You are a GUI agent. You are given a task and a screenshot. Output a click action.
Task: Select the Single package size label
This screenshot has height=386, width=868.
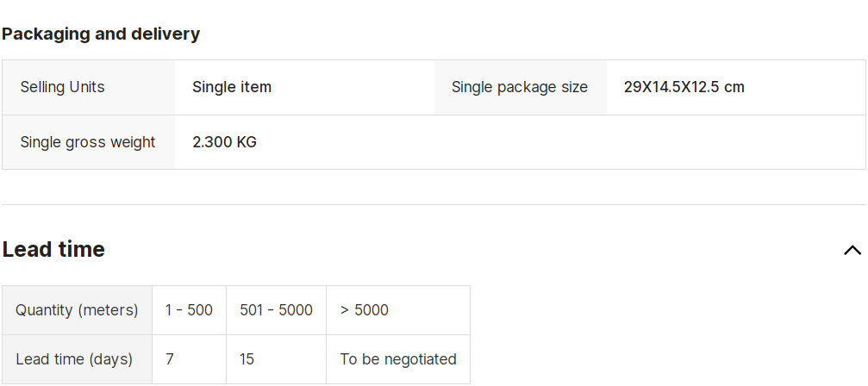pyautogui.click(x=520, y=87)
